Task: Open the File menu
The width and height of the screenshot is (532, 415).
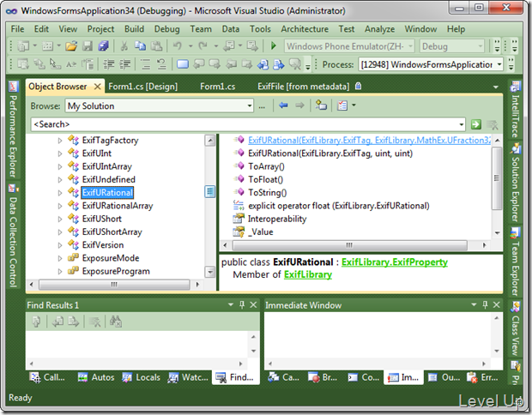Action: point(18,29)
